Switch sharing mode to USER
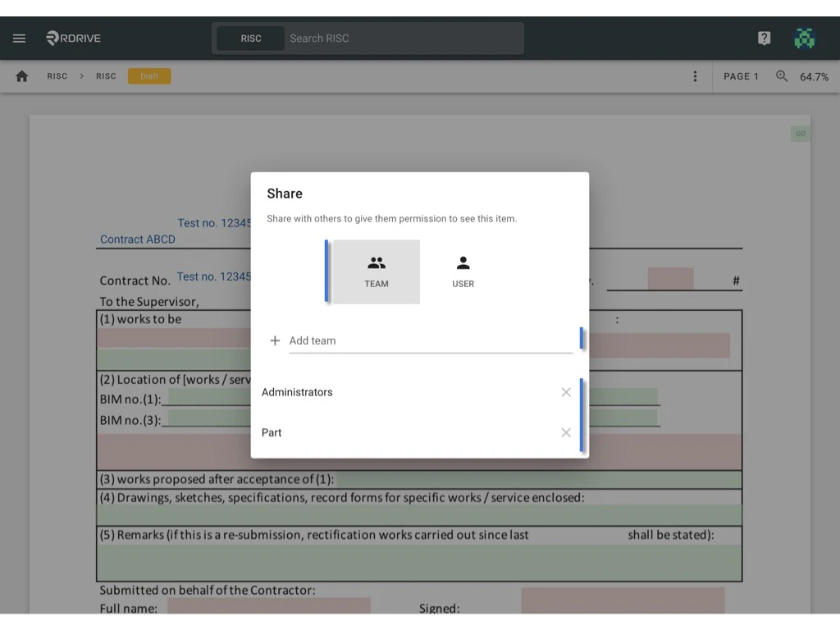840x630 pixels. 463,271
